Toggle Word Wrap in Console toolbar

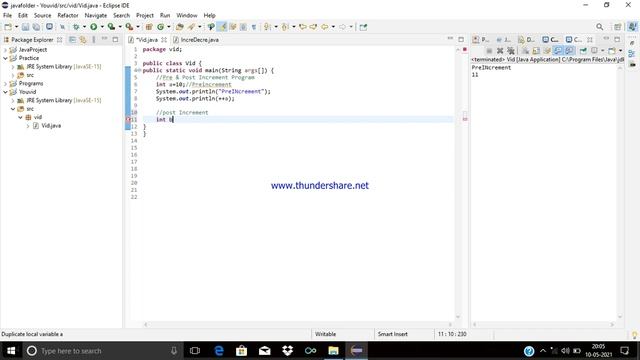point(547,51)
